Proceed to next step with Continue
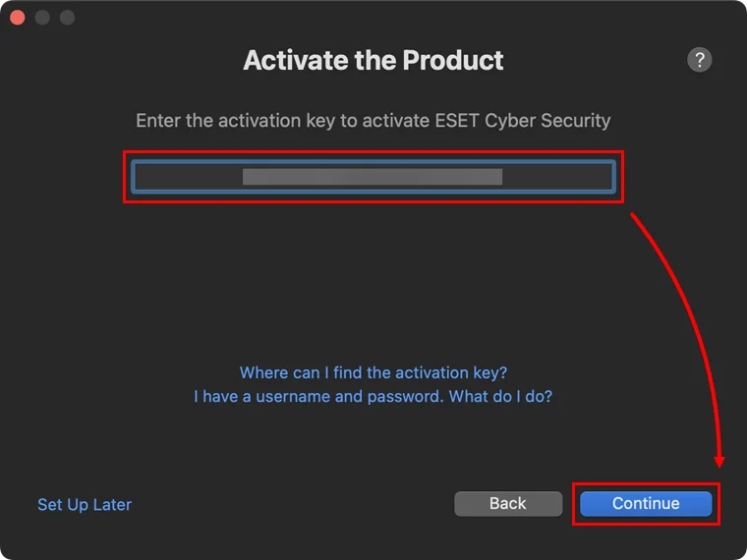The width and height of the screenshot is (747, 560). [x=646, y=503]
